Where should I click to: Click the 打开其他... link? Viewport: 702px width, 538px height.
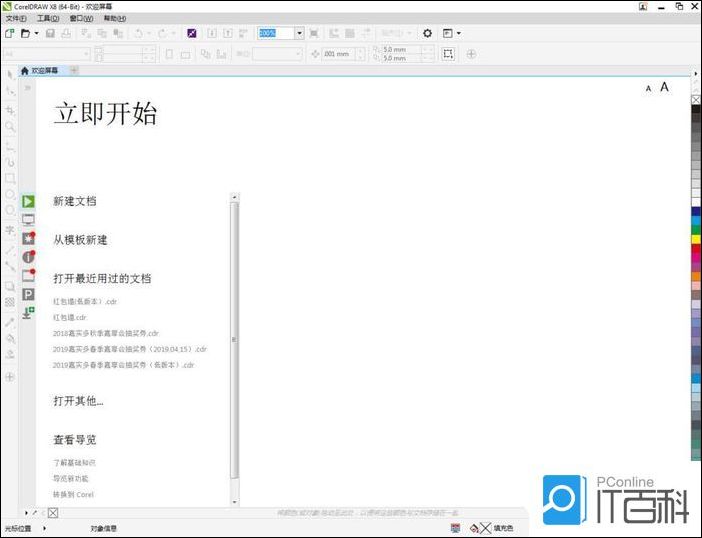[x=78, y=401]
